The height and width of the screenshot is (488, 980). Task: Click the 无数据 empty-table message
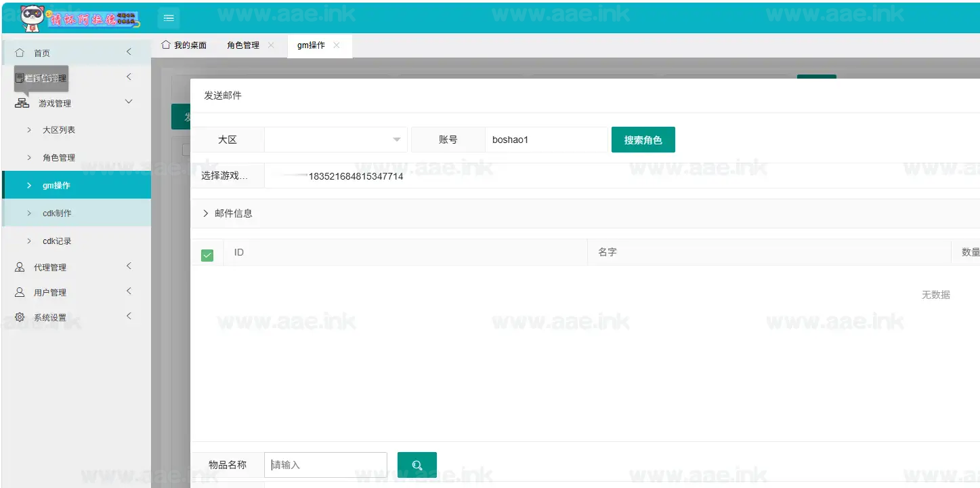[x=936, y=295]
